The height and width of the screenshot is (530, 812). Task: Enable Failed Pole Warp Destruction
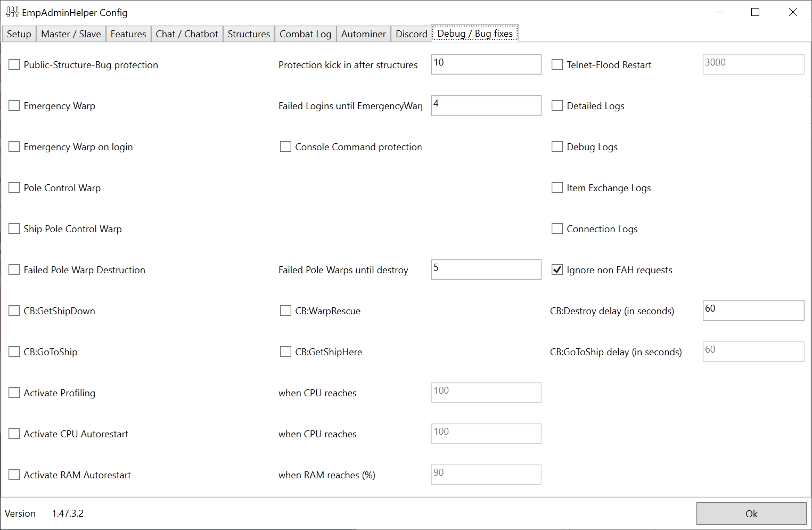[14, 270]
